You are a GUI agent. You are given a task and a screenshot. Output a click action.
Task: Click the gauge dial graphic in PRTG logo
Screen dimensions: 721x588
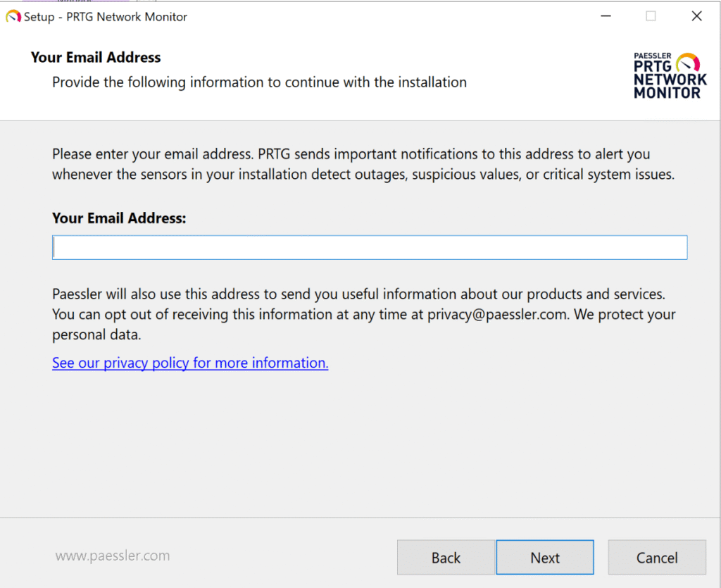pyautogui.click(x=688, y=63)
